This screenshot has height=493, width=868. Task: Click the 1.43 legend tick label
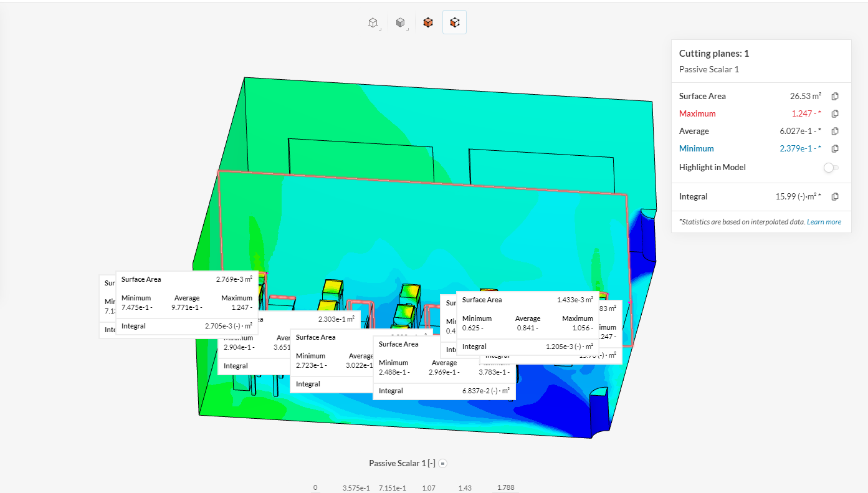tap(465, 487)
